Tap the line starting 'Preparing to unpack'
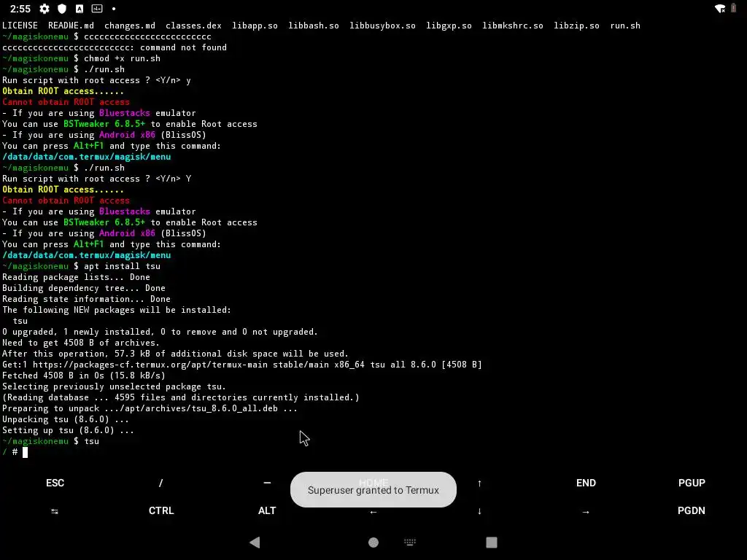The image size is (747, 560). pyautogui.click(x=150, y=408)
